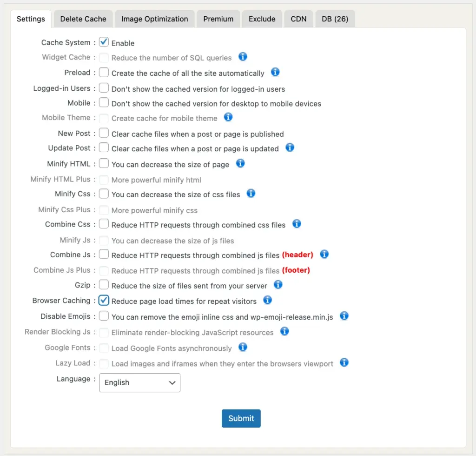This screenshot has width=476, height=456.
Task: Click disabled Widget Cache checkbox
Action: pos(104,57)
